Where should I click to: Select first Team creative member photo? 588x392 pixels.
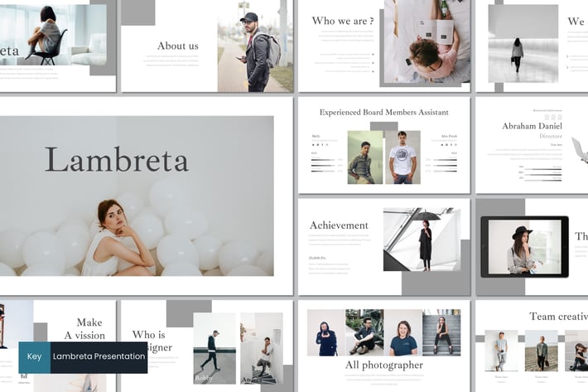click(x=501, y=351)
